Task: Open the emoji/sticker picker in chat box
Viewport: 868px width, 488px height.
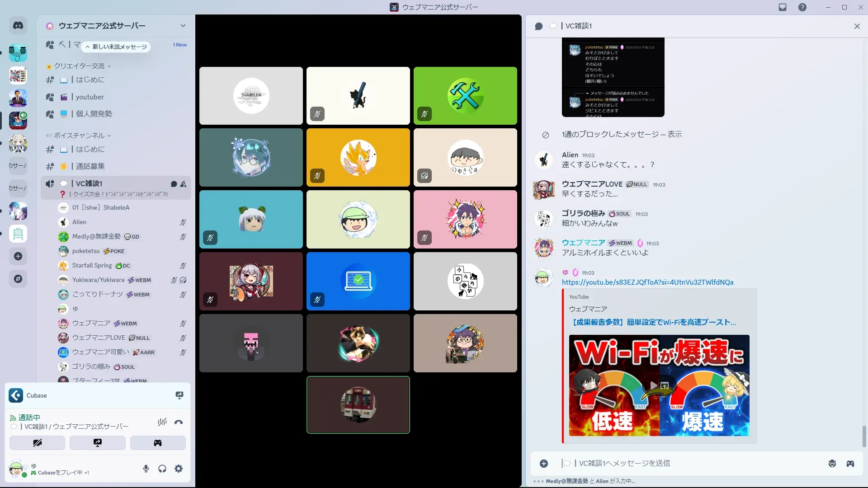Action: (x=832, y=464)
